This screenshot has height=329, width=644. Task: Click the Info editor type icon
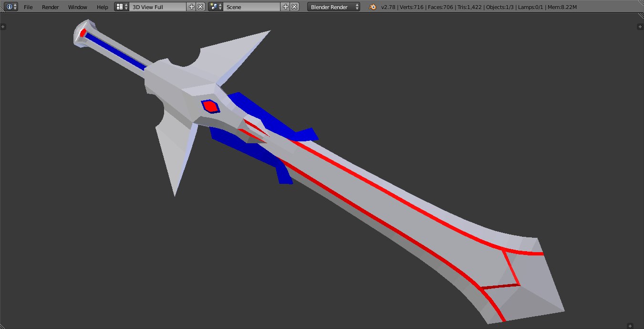point(10,7)
